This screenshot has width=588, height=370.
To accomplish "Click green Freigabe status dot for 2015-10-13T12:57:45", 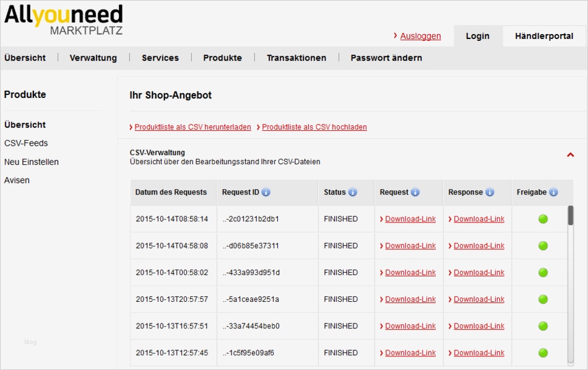I will (x=543, y=353).
